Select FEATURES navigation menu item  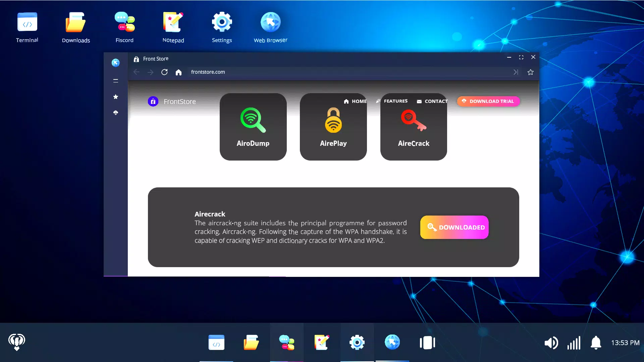tap(392, 101)
